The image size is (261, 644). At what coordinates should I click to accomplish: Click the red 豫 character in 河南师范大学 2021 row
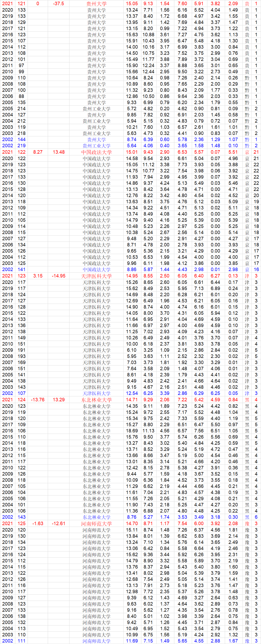tap(247, 523)
